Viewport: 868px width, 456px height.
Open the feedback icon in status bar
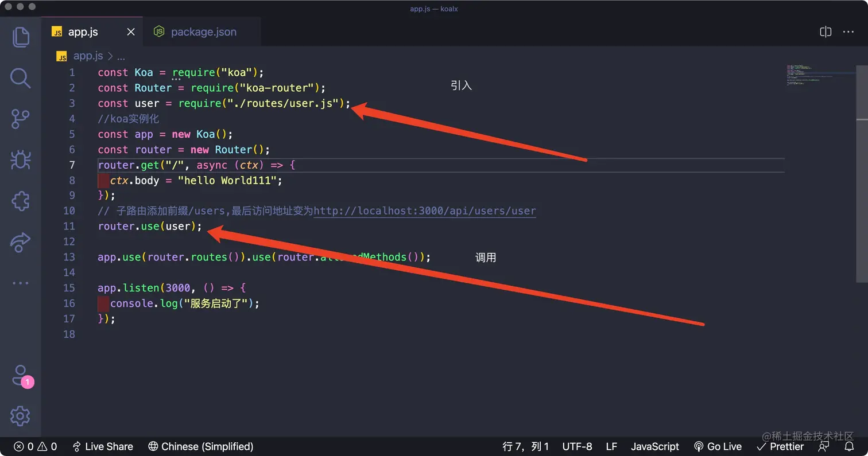824,446
